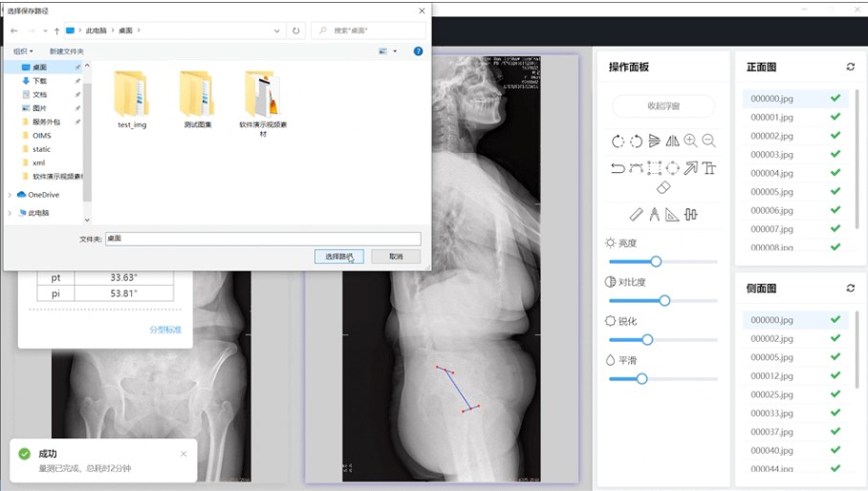Adjust the 平滑 smoothing slider handle
Image resolution: width=868 pixels, height=491 pixels.
tap(641, 378)
